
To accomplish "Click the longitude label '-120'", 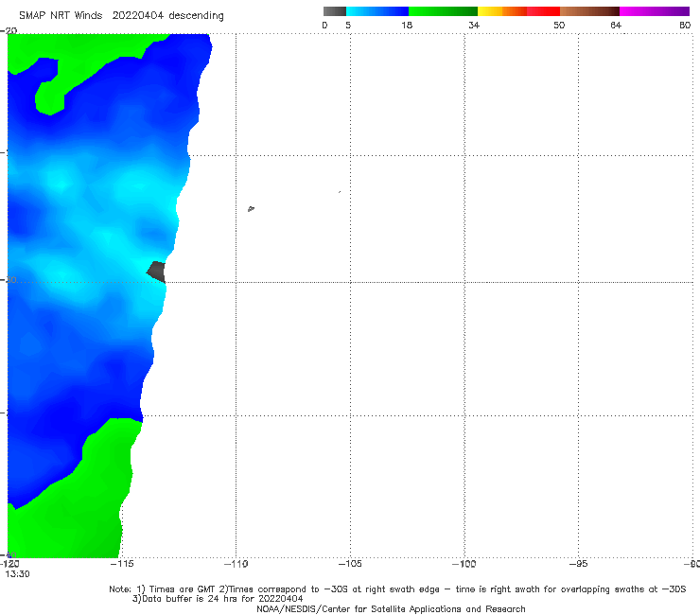I will [9, 564].
